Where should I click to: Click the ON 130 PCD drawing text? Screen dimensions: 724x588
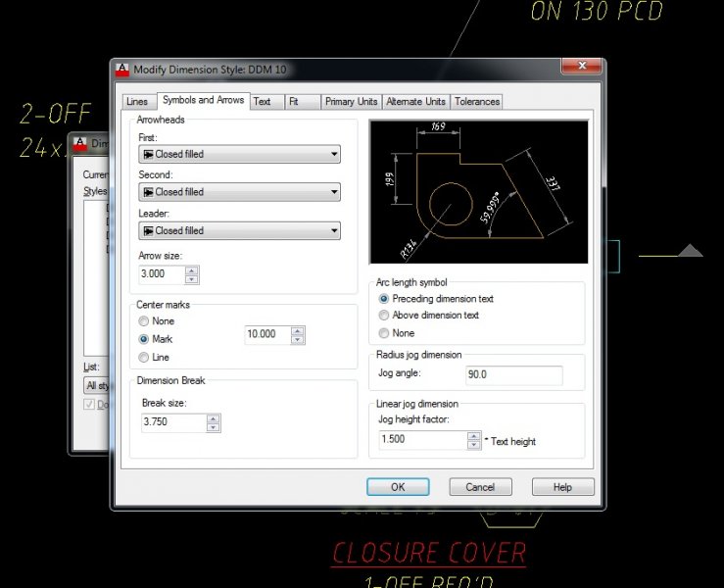click(x=597, y=11)
